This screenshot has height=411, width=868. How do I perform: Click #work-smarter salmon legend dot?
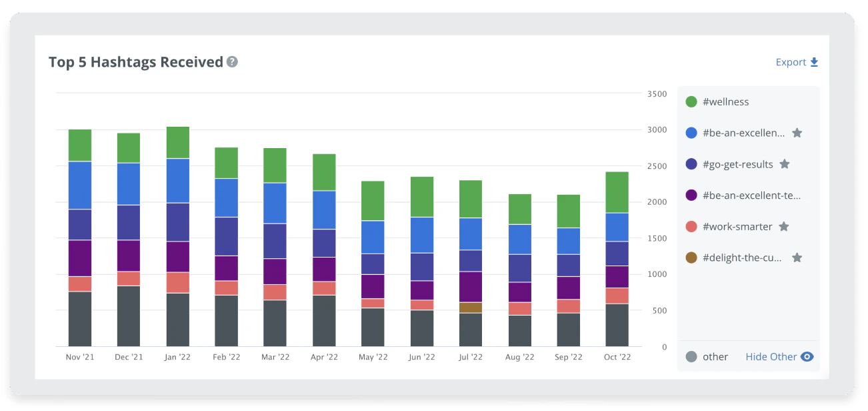tap(691, 227)
